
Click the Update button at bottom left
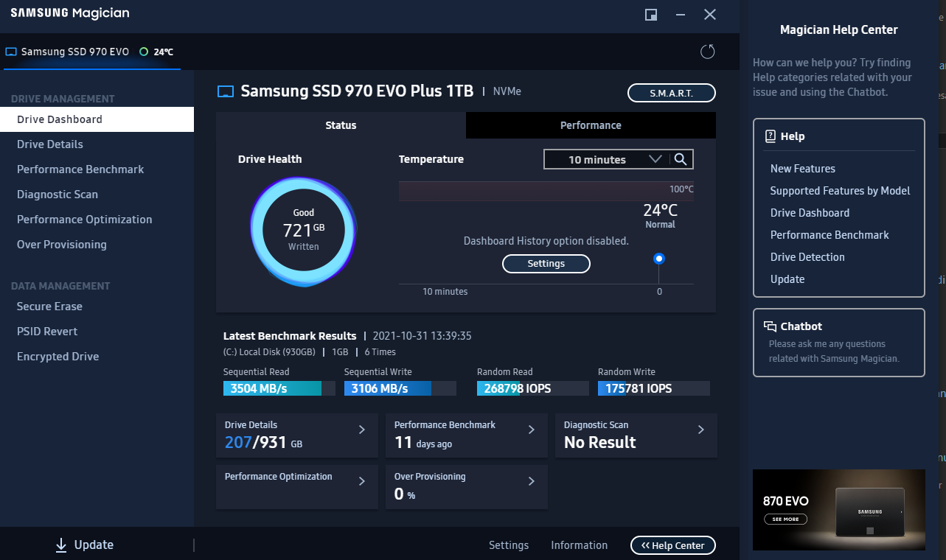85,545
